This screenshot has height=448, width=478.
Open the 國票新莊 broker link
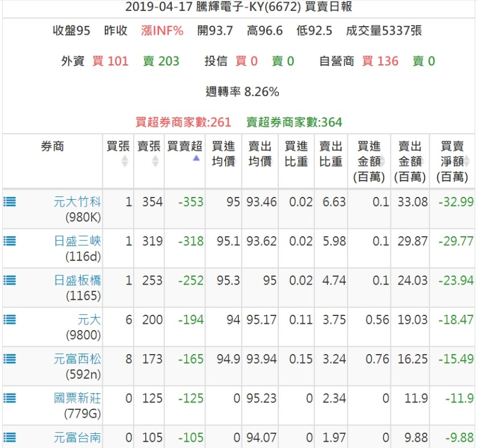[x=77, y=398]
